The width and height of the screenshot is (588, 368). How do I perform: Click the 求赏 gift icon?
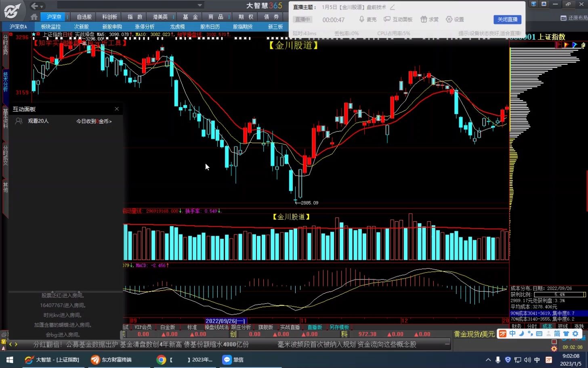point(424,19)
